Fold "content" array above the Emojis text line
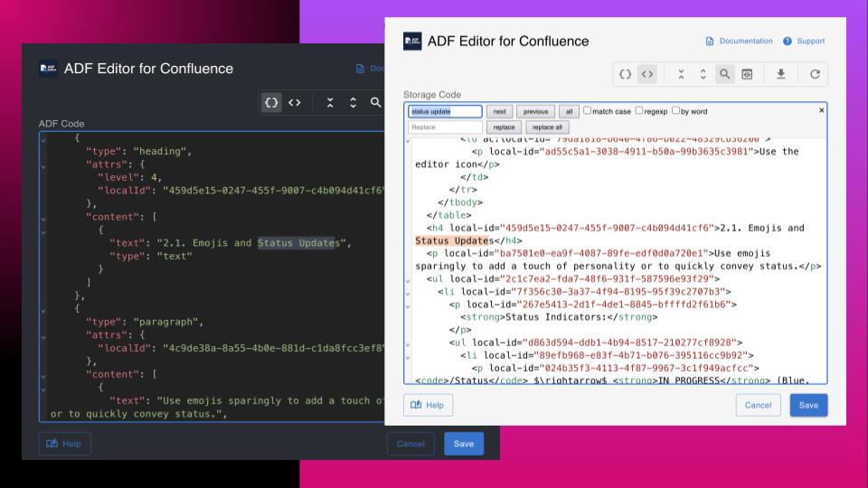Screen dimensions: 868x488 point(43,219)
